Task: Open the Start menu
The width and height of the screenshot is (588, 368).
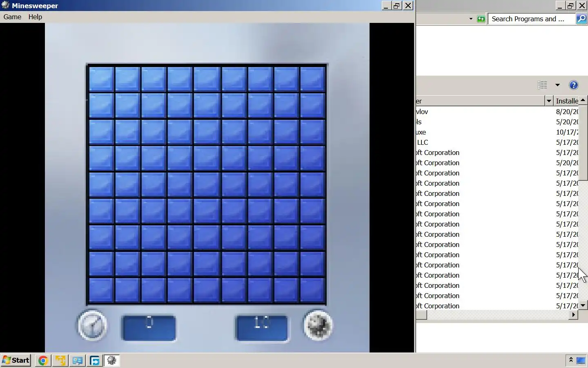Action: (x=16, y=360)
